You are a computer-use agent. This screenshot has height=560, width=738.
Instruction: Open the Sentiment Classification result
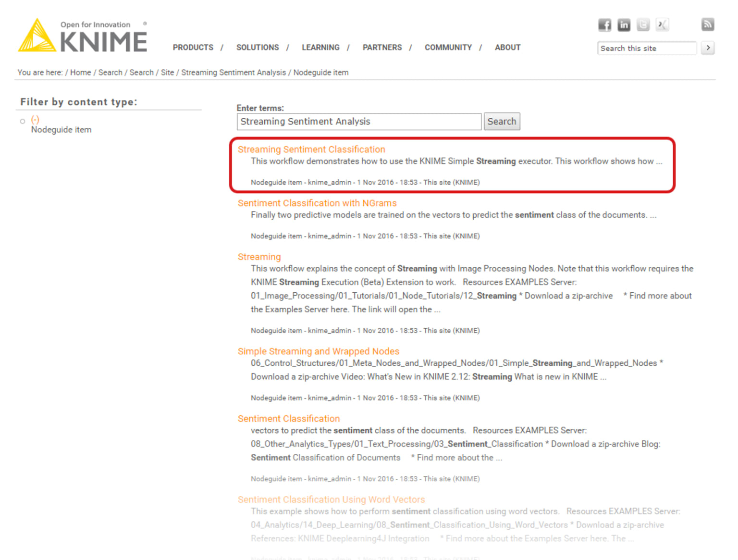pyautogui.click(x=289, y=419)
